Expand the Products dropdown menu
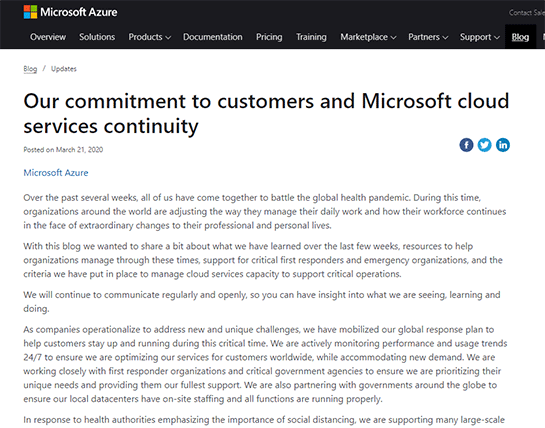 (x=149, y=37)
